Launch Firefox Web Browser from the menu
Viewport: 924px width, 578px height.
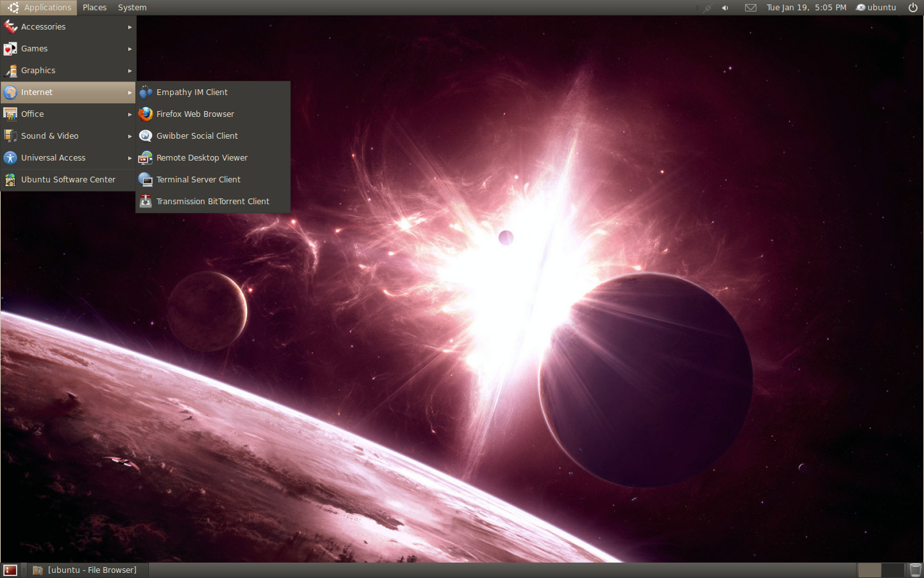[195, 114]
